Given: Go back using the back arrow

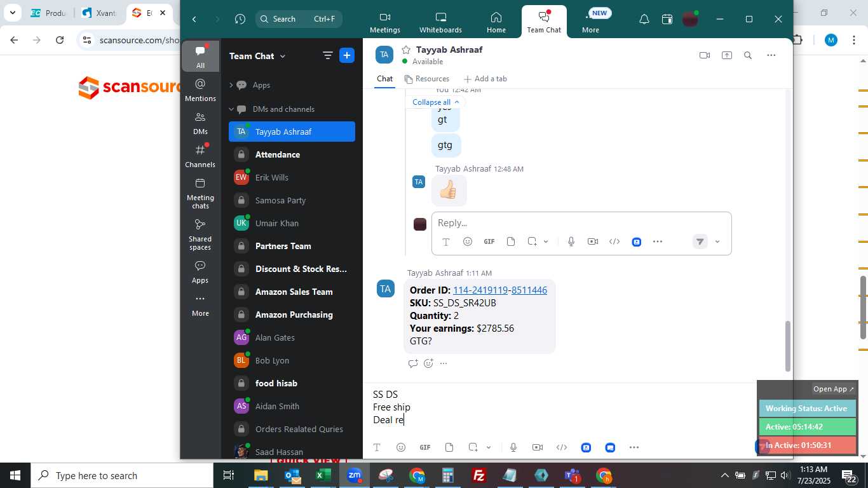Looking at the screenshot, I should tap(194, 19).
